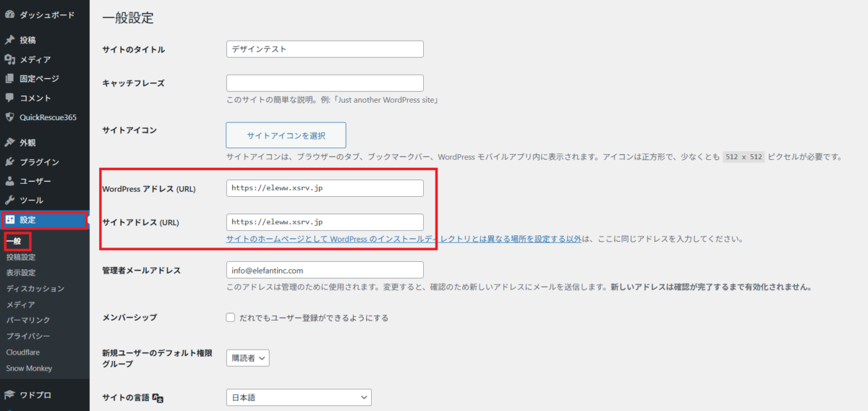Open the 購読者 default role dropdown
Image resolution: width=868 pixels, height=411 pixels.
[247, 357]
